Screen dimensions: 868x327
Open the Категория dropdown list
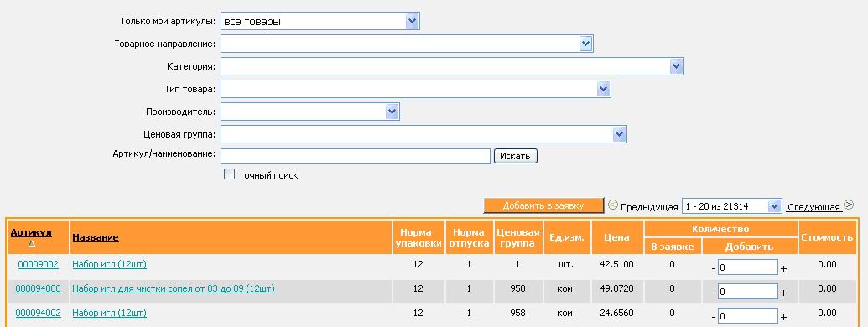pyautogui.click(x=452, y=66)
